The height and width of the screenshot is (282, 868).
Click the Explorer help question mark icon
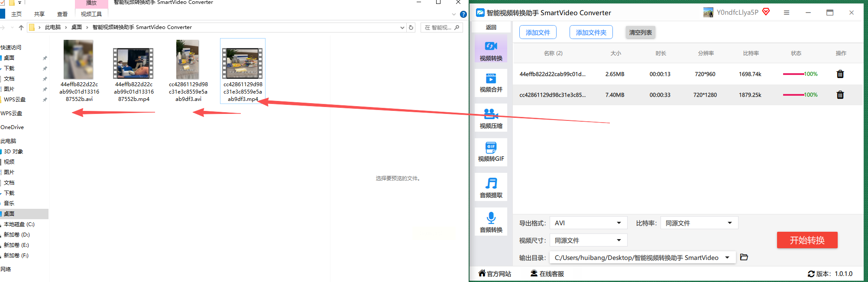pos(463,14)
